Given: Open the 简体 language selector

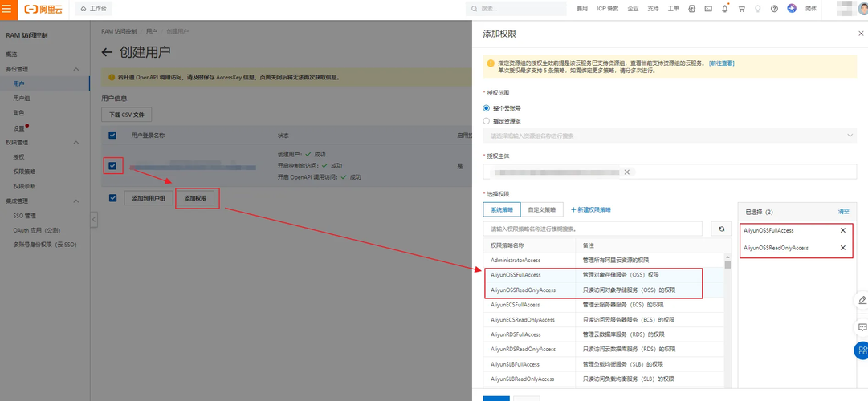Looking at the screenshot, I should coord(810,9).
